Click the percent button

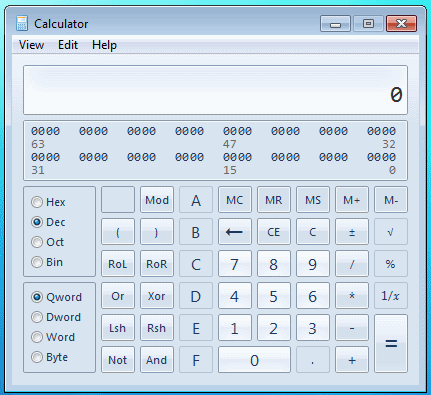point(391,264)
